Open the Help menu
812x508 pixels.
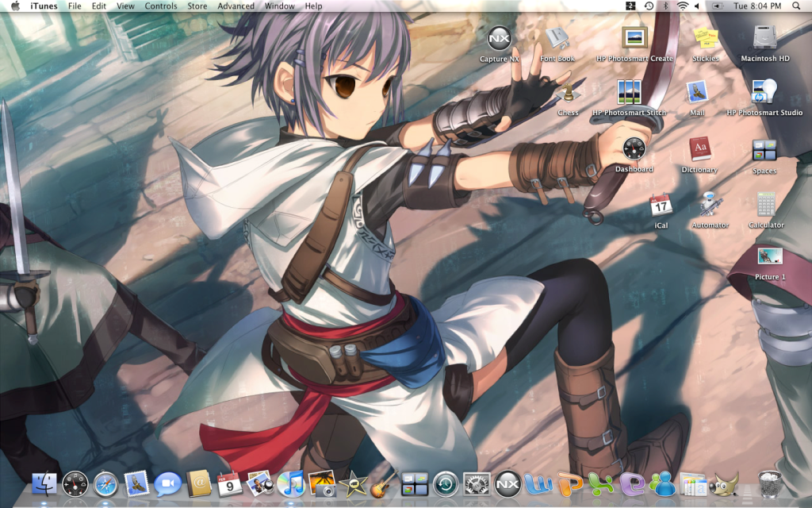click(313, 6)
